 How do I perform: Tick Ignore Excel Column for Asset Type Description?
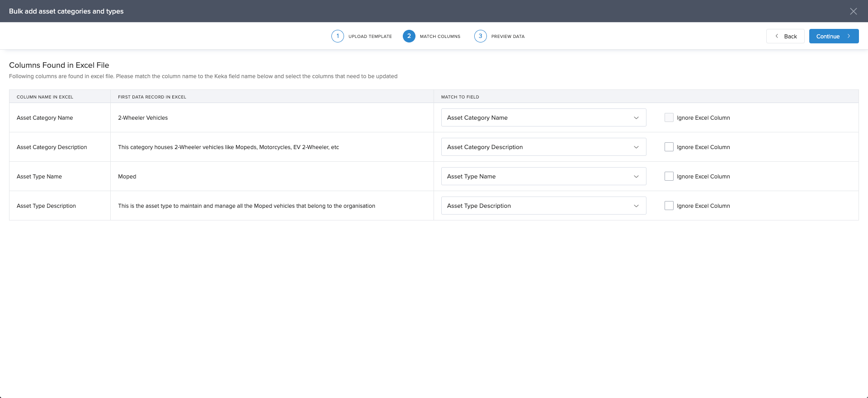coord(669,206)
